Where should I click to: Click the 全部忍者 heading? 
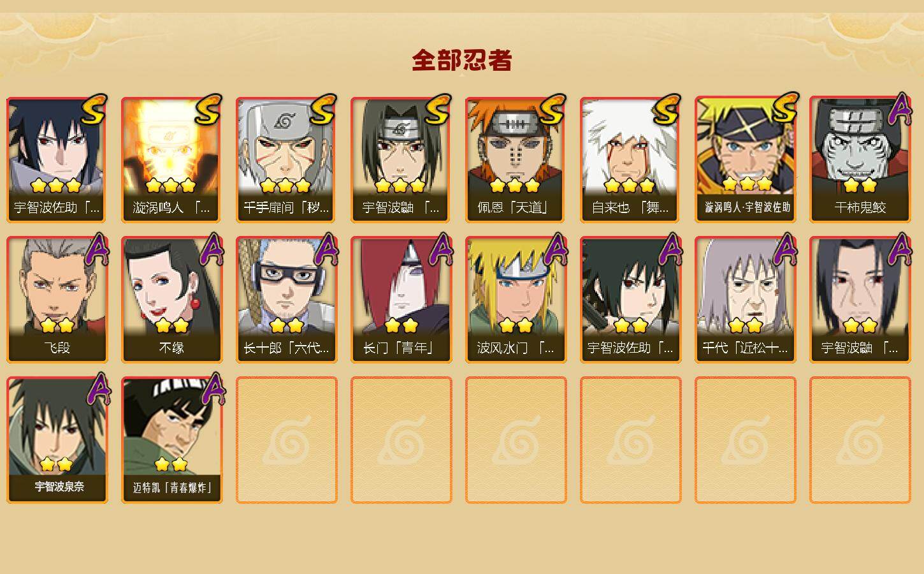tap(462, 60)
